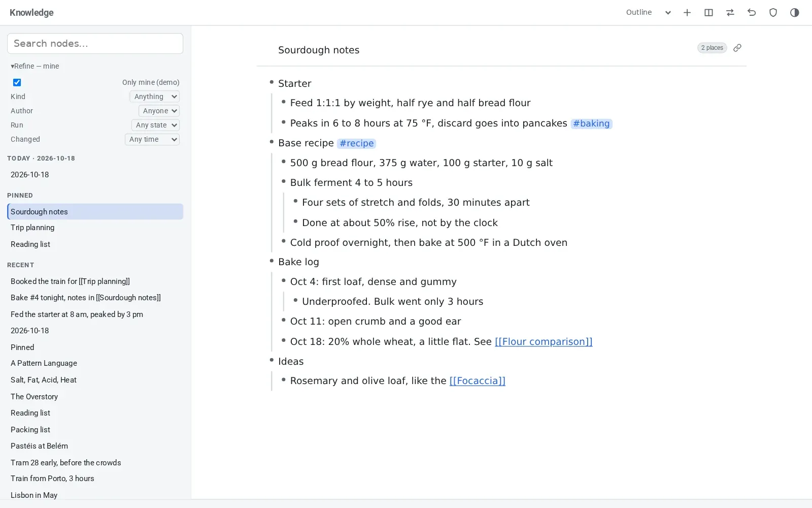Open the Changed dropdown showing Any time
The image size is (812, 508).
pyautogui.click(x=152, y=139)
